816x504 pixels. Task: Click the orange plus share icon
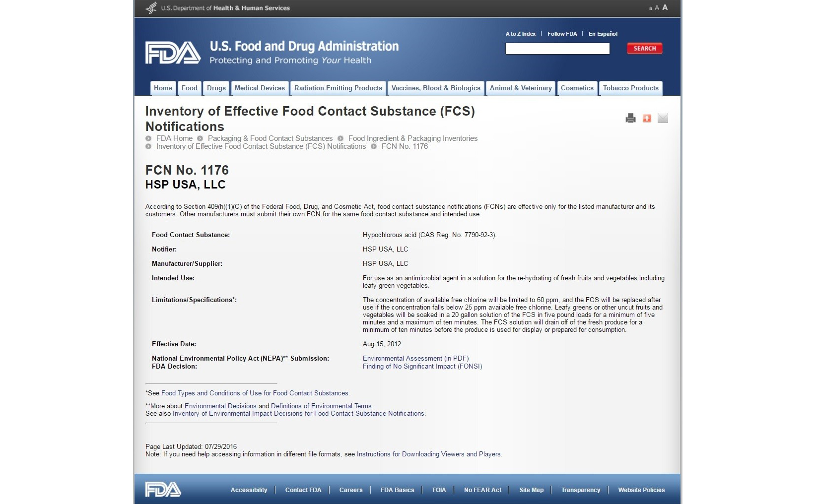[647, 118]
